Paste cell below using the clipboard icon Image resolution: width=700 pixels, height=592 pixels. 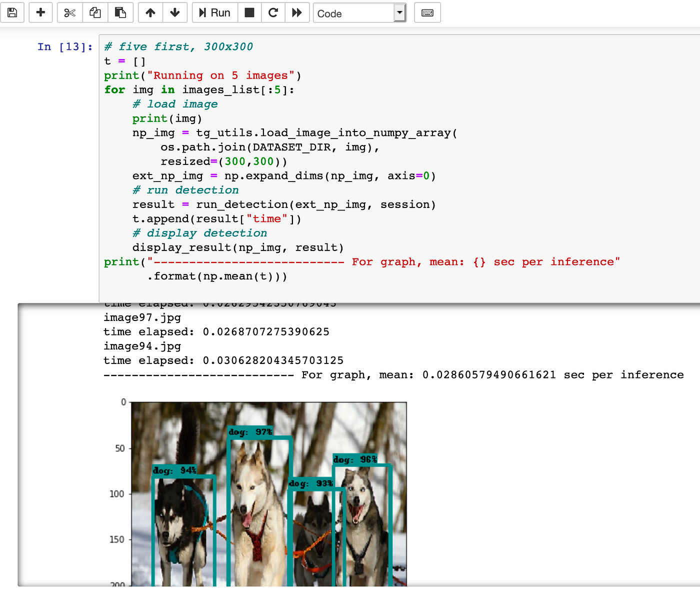tap(120, 12)
